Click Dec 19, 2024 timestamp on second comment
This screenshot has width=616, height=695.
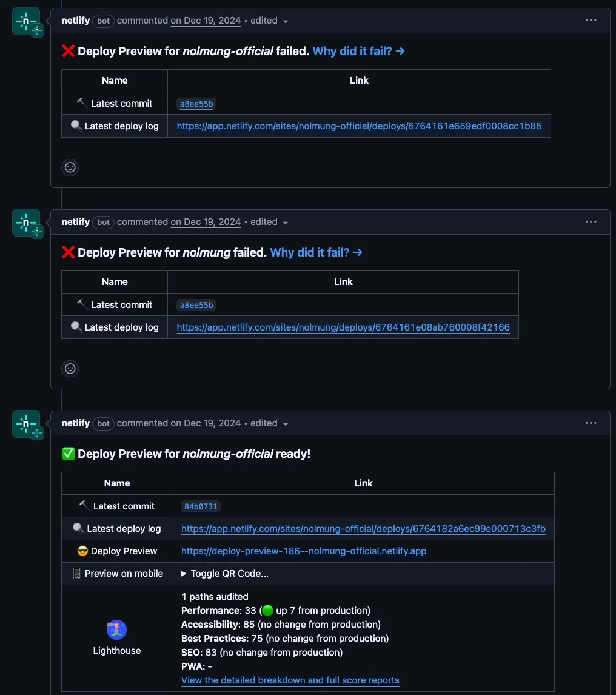(x=206, y=222)
